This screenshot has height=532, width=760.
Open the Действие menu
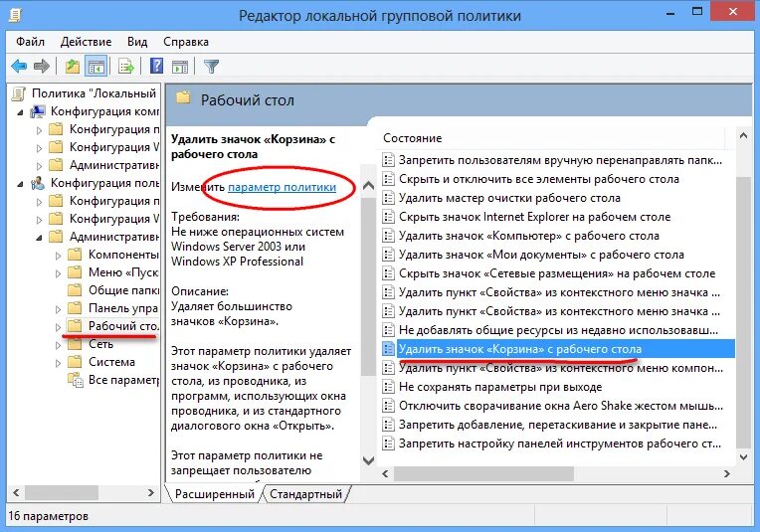86,42
